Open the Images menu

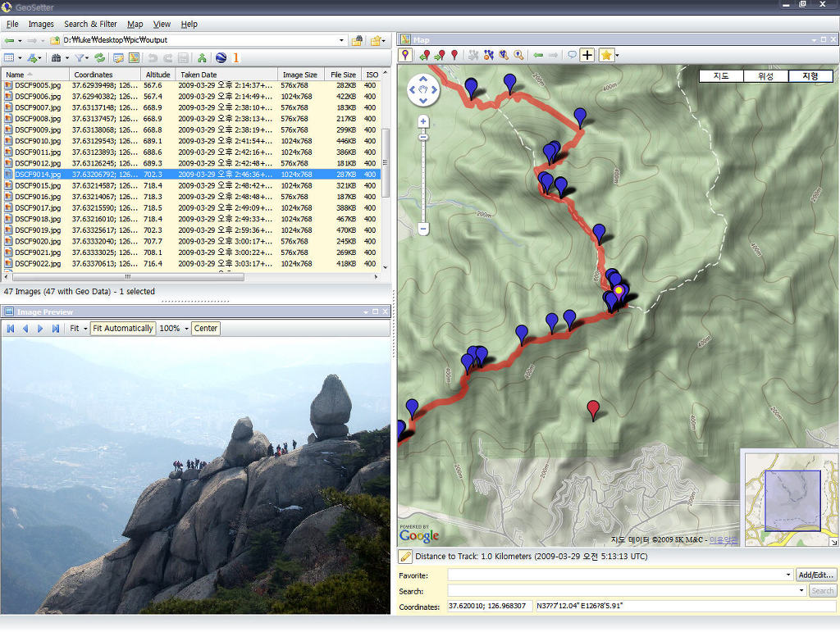pyautogui.click(x=41, y=25)
